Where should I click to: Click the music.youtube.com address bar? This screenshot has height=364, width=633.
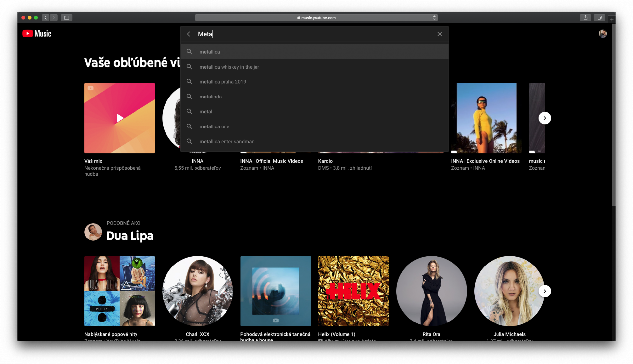pos(316,18)
